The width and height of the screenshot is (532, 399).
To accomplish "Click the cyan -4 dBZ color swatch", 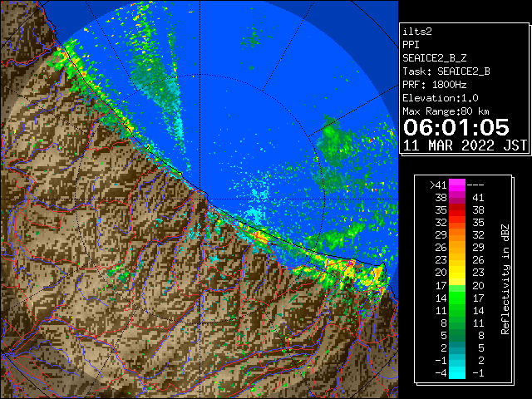I will click(x=457, y=373).
